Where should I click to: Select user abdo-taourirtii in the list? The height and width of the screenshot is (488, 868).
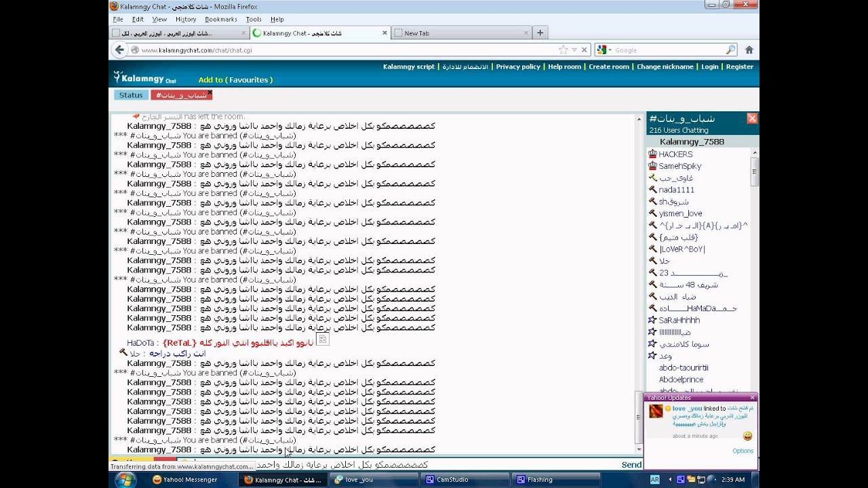coord(684,367)
